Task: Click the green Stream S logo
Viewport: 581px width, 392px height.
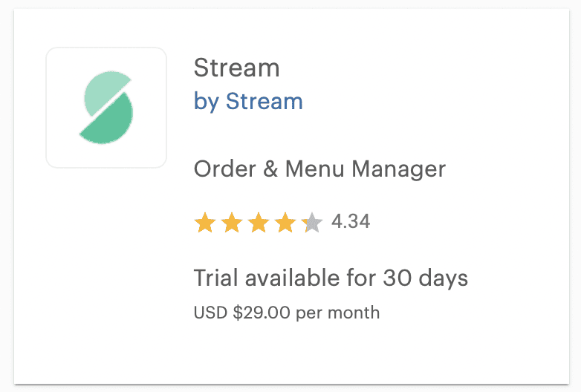Action: (106, 108)
